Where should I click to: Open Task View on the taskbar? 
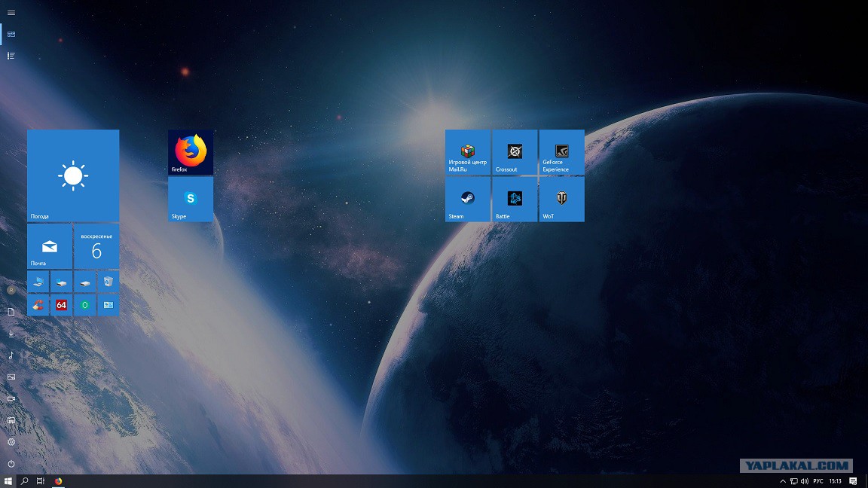click(x=41, y=481)
